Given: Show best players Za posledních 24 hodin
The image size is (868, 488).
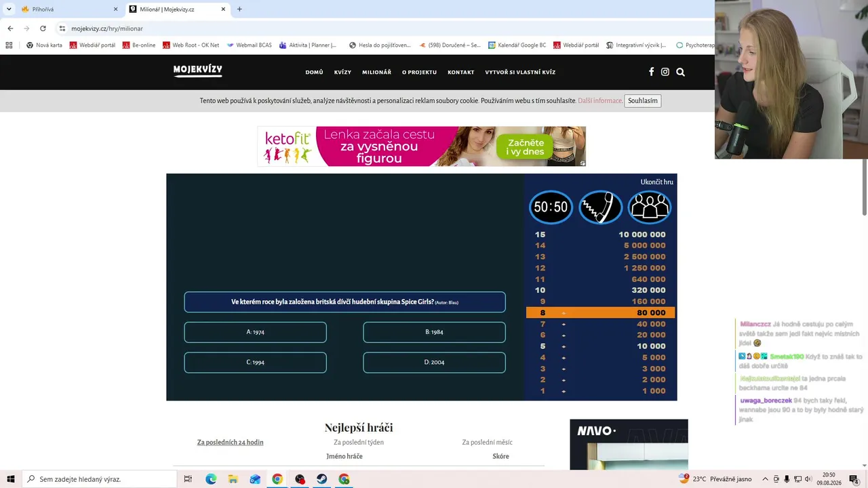Looking at the screenshot, I should (230, 443).
